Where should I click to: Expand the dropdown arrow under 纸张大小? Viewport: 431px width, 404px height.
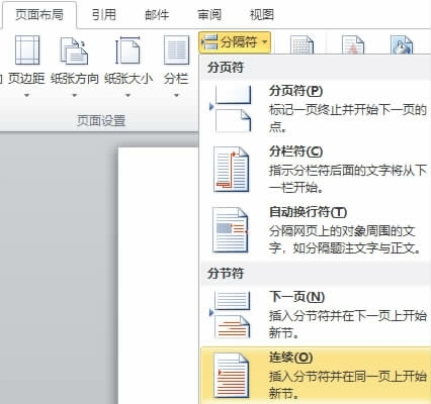click(x=128, y=95)
